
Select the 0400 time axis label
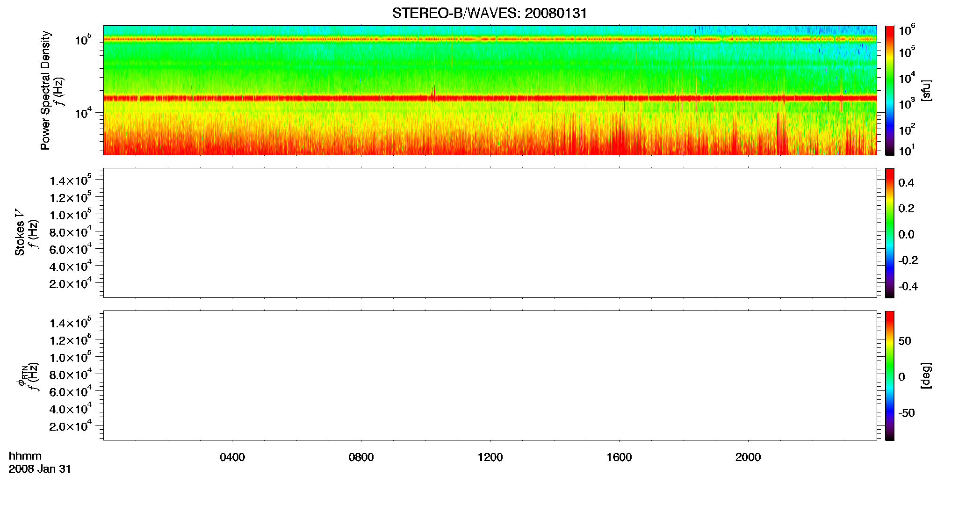(x=232, y=457)
